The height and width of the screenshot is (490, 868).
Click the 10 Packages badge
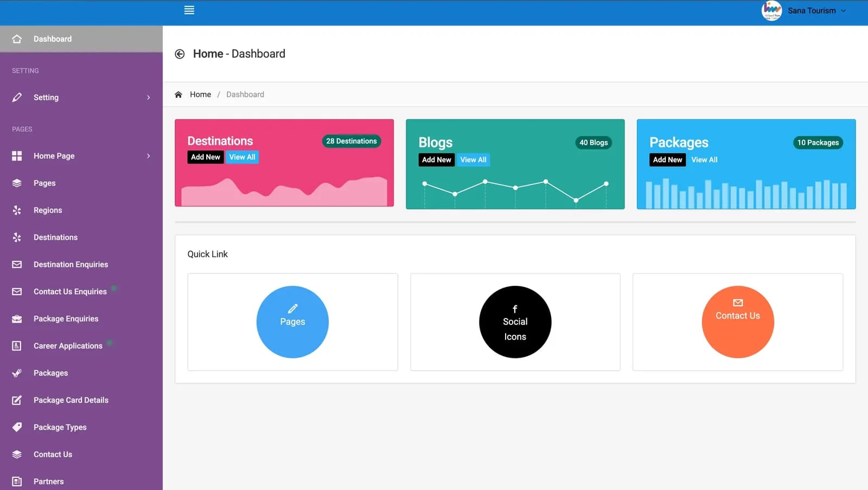[818, 143]
